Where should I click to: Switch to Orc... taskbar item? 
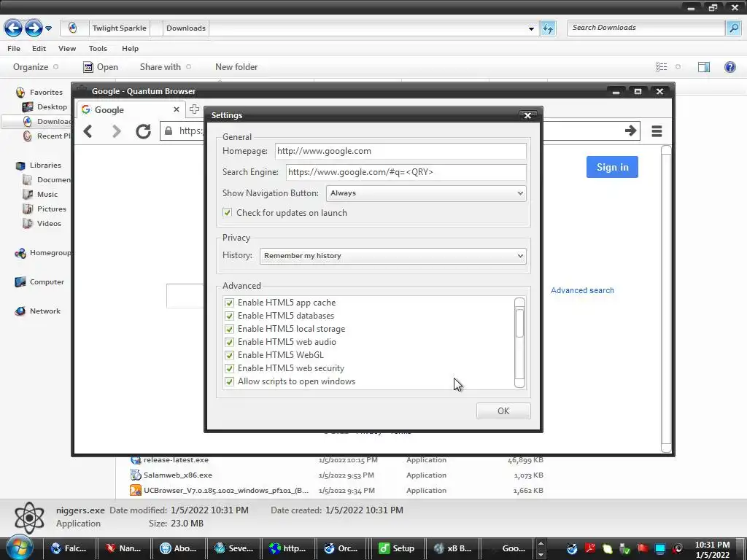pyautogui.click(x=342, y=548)
